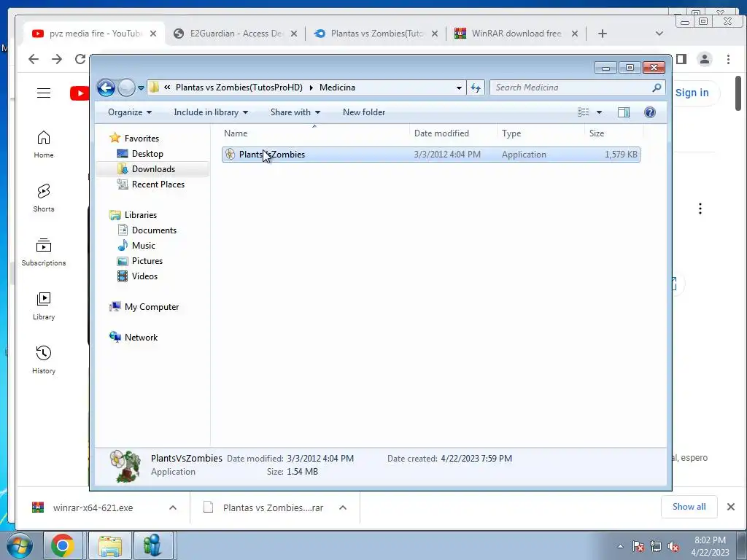Open the Share with menu
The width and height of the screenshot is (747, 560).
pos(295,112)
